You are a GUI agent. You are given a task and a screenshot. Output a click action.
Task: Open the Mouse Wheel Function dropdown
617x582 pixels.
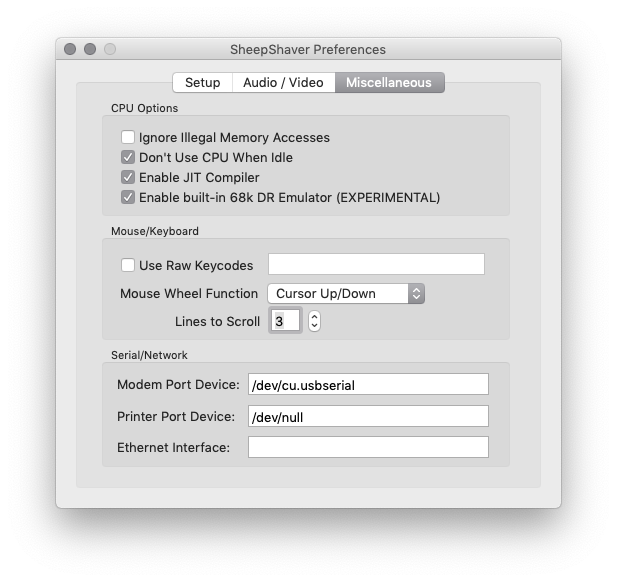click(x=346, y=294)
